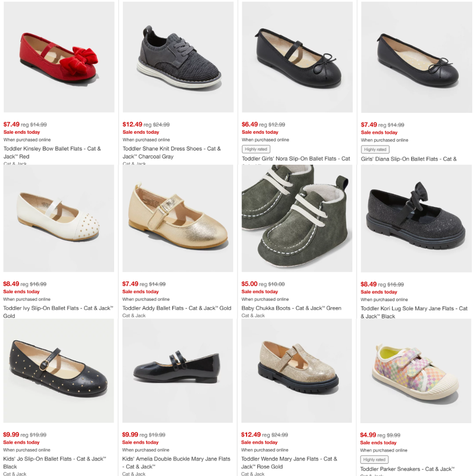This screenshot has height=476, width=476.
Task: Select the gold Addy Ballet Flats photo
Action: 178,218
